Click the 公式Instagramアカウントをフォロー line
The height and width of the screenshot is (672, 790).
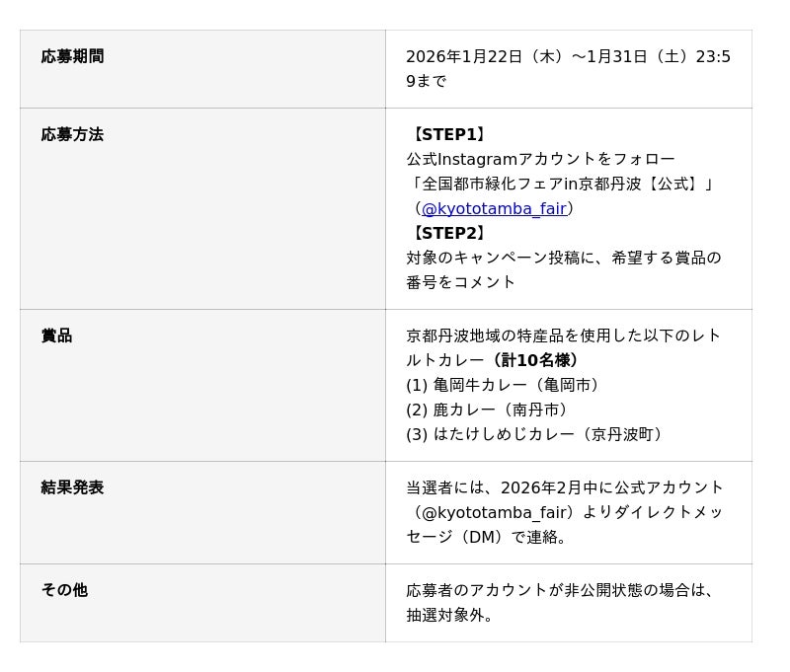pyautogui.click(x=540, y=159)
